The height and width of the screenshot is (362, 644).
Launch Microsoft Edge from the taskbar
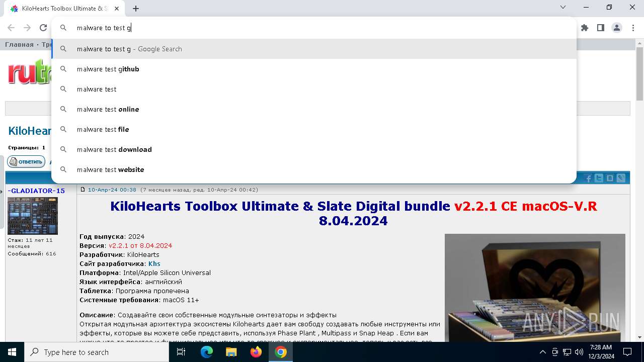[x=207, y=352]
